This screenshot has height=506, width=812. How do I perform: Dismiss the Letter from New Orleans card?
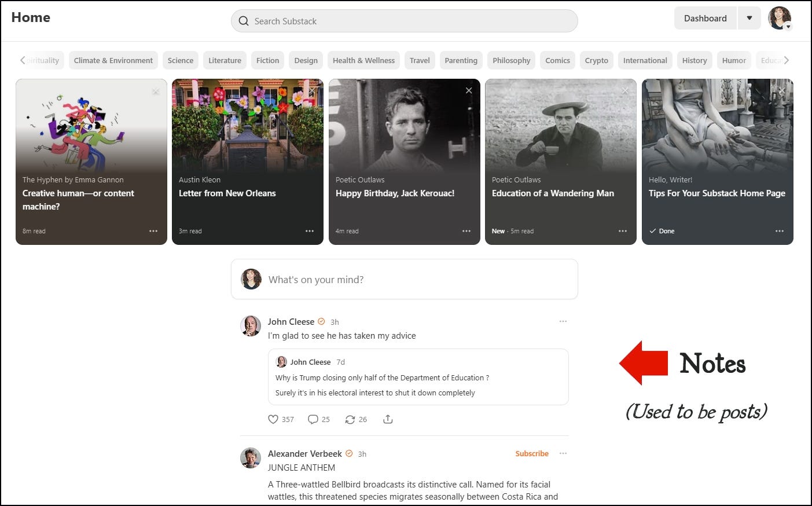pos(312,91)
